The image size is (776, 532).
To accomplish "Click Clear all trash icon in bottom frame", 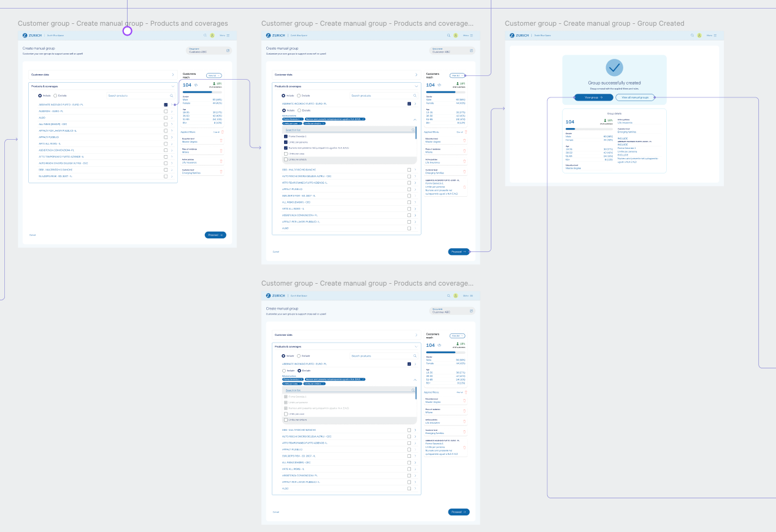I will coord(466,392).
